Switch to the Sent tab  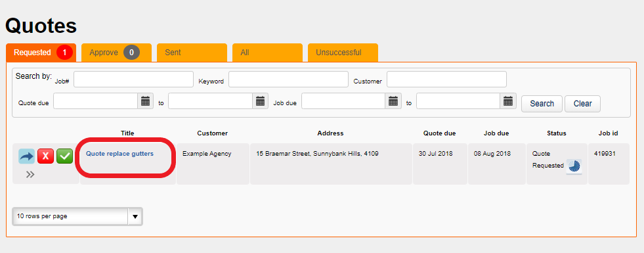[x=192, y=53]
